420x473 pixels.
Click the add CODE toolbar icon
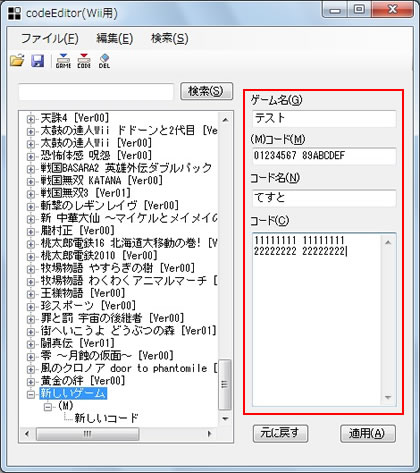(84, 61)
